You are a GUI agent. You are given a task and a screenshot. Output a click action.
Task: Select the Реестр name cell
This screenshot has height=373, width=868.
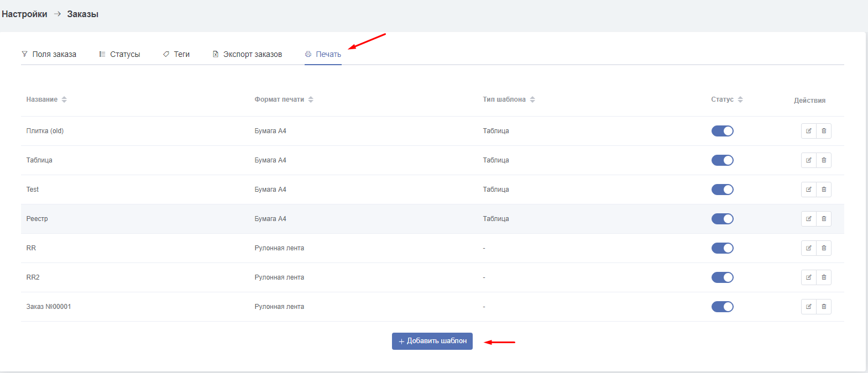click(37, 219)
